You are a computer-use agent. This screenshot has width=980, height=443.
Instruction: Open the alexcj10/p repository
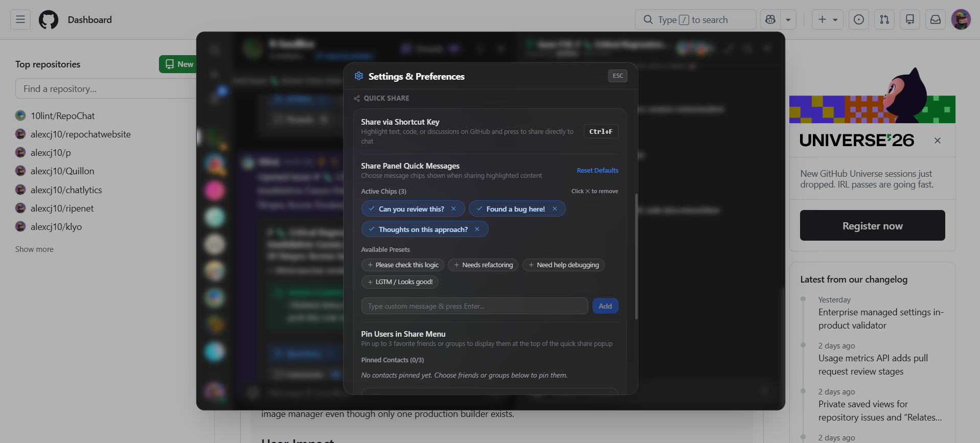(x=51, y=153)
